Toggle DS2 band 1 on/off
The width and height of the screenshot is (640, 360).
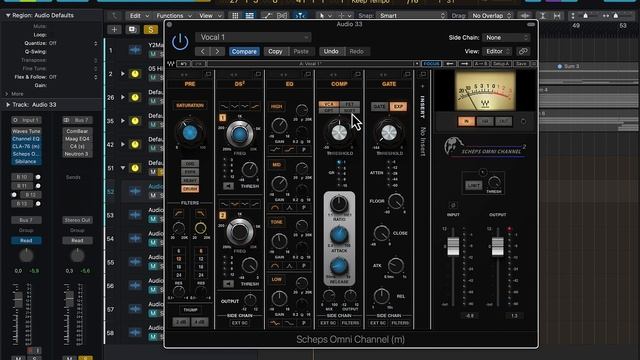[222, 118]
